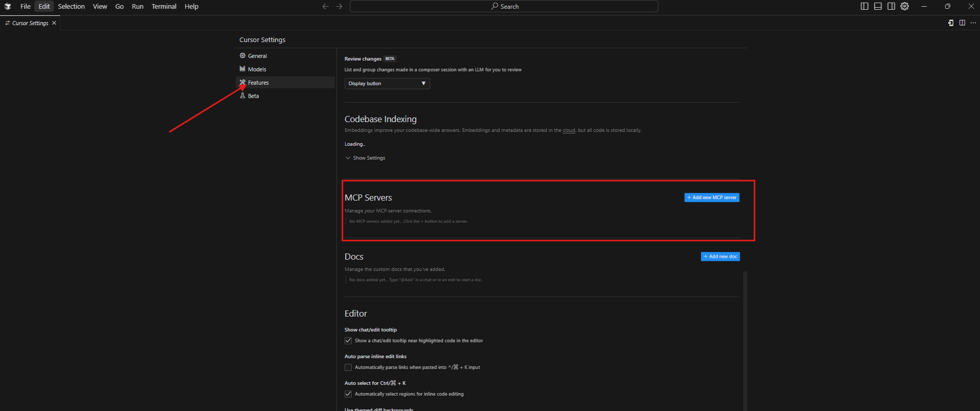Go back with the left arrow

(325, 6)
